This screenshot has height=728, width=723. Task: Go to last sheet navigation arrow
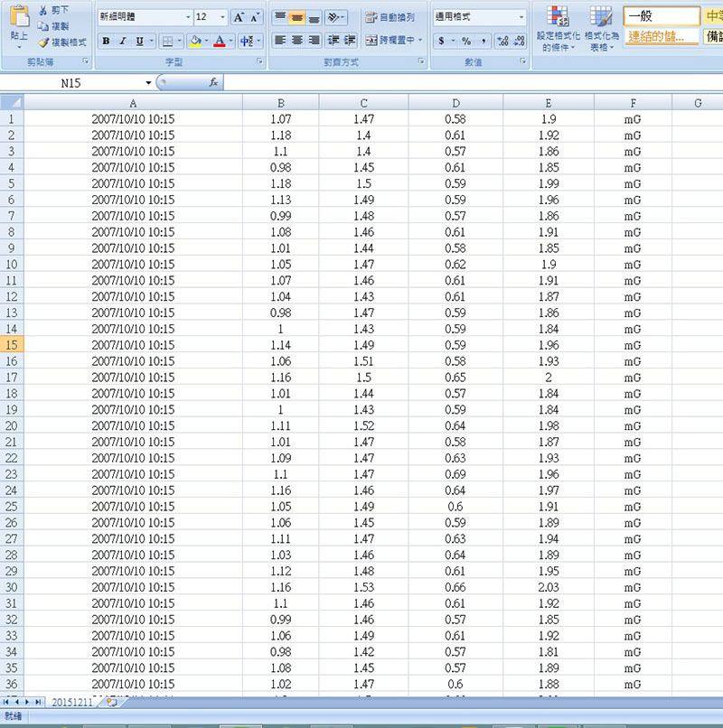click(x=38, y=702)
